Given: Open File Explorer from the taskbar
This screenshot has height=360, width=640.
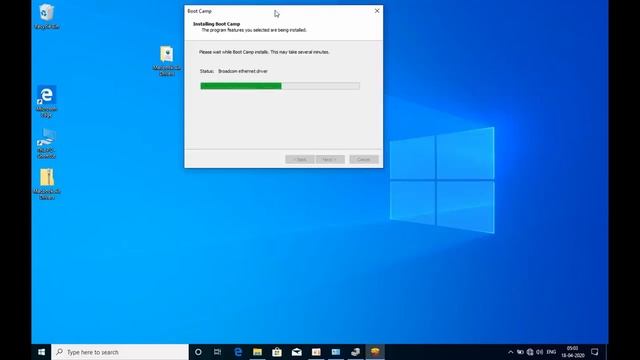Looking at the screenshot, I should coord(257,352).
